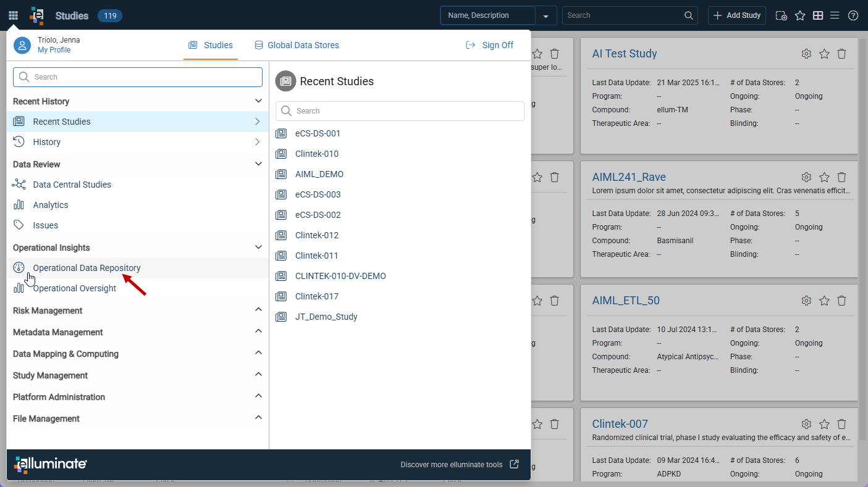Open settings gear for AI Test Study
Image resolution: width=868 pixels, height=487 pixels.
pyautogui.click(x=806, y=54)
